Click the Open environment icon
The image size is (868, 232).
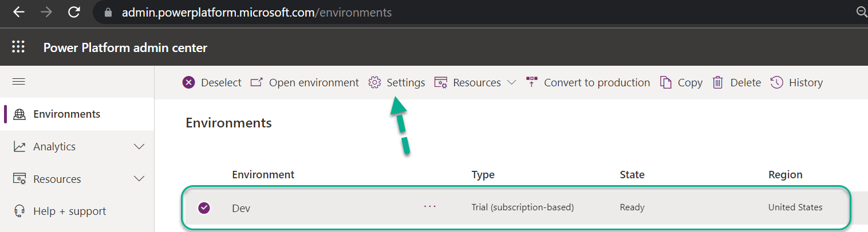coord(257,83)
